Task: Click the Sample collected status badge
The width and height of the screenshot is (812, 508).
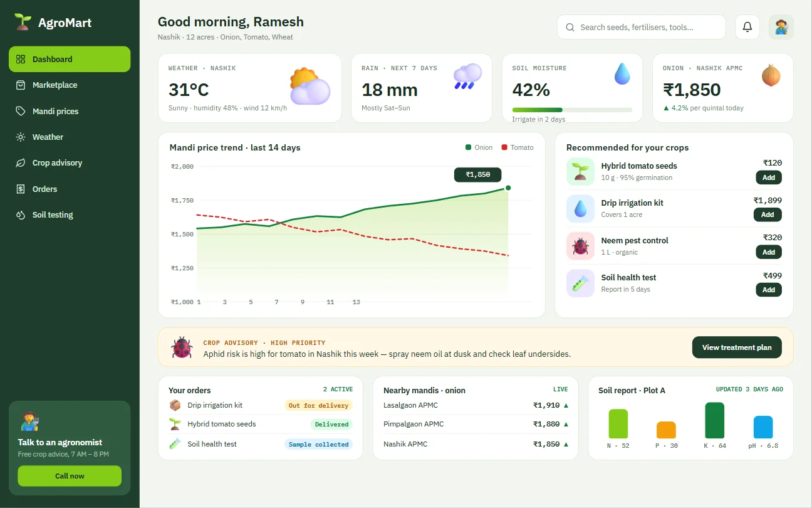Action: [x=318, y=444]
